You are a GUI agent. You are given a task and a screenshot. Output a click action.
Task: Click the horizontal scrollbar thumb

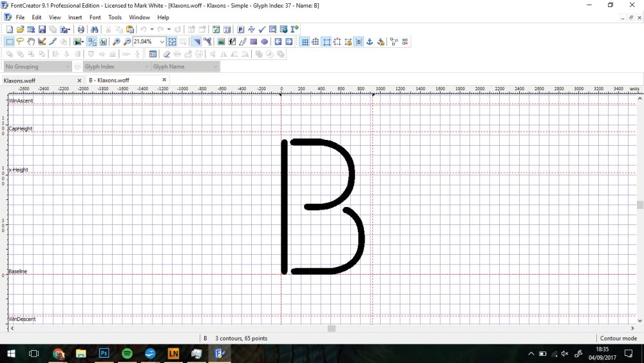pos(332,328)
